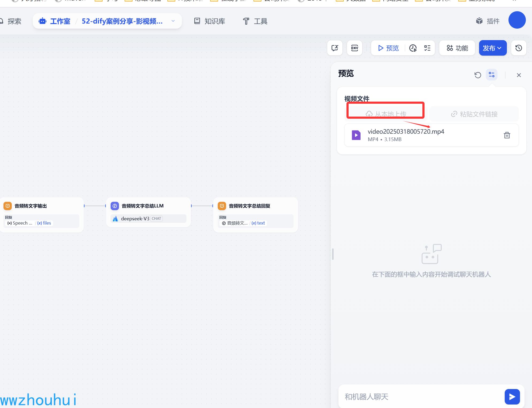Grab the preview panel resize handle
Screen dimensions: 532x408
(333, 254)
